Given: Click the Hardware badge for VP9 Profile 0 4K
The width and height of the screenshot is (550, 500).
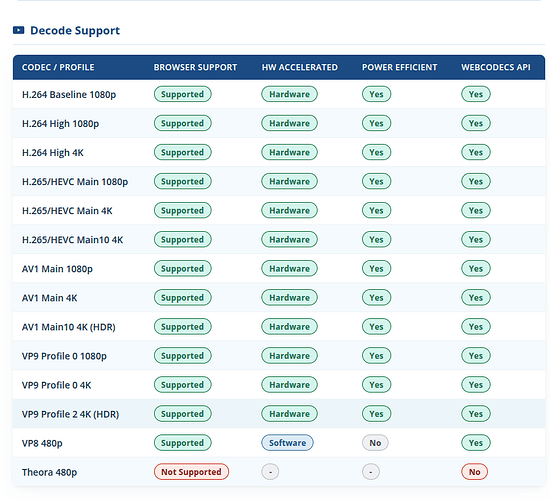Looking at the screenshot, I should 289,385.
